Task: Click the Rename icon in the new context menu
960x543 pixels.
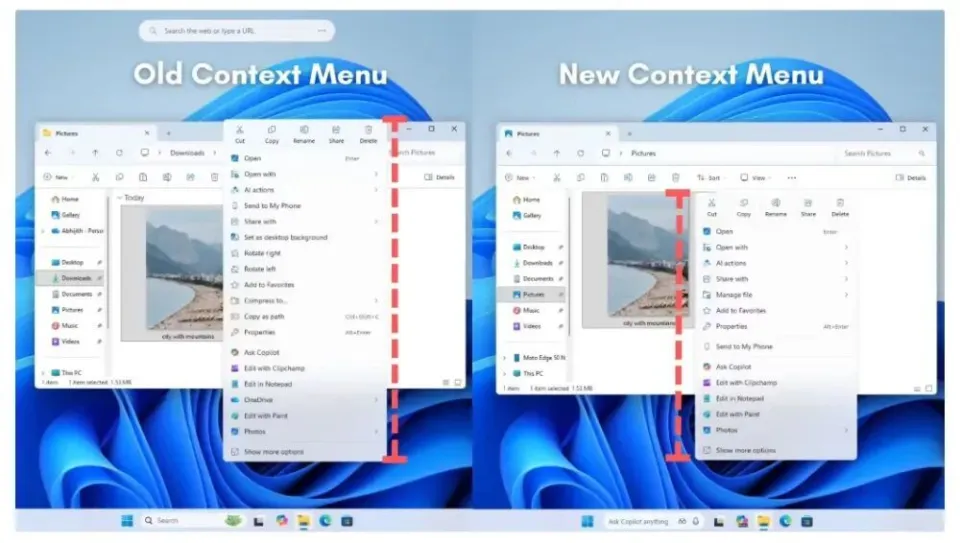Action: coord(776,205)
